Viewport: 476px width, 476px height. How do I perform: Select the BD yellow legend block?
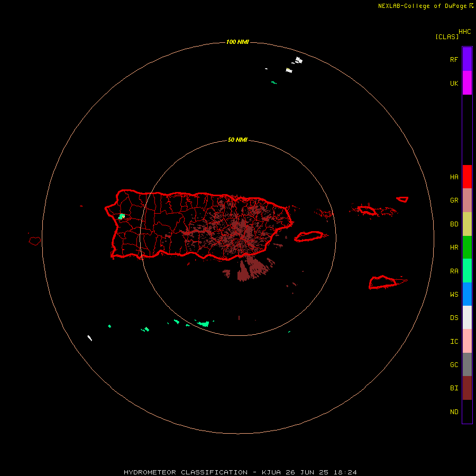coord(467,224)
